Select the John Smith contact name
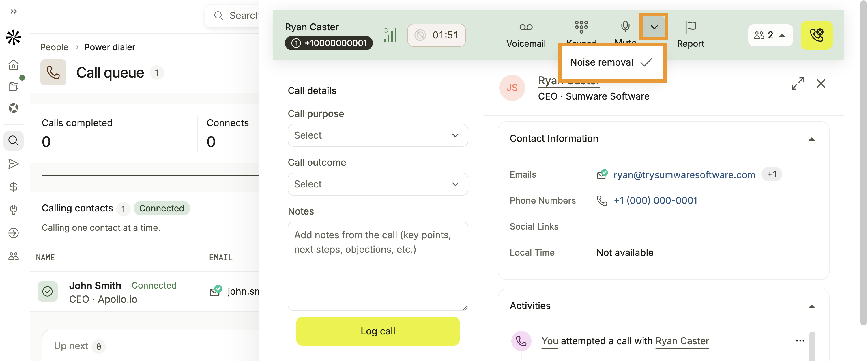Viewport: 868px width, 361px height. tap(95, 286)
